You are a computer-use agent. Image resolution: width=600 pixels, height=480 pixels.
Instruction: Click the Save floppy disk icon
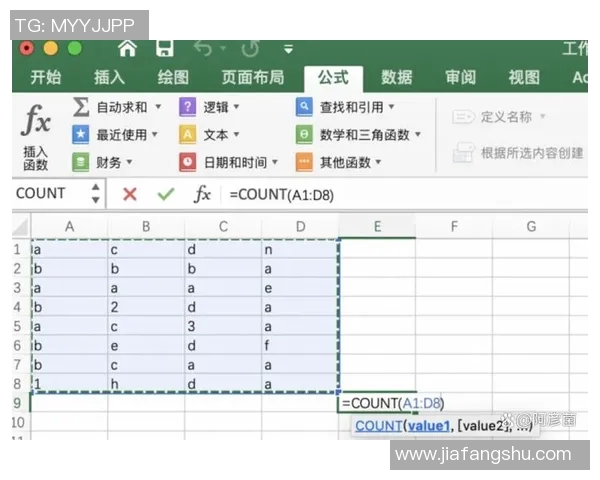click(165, 48)
